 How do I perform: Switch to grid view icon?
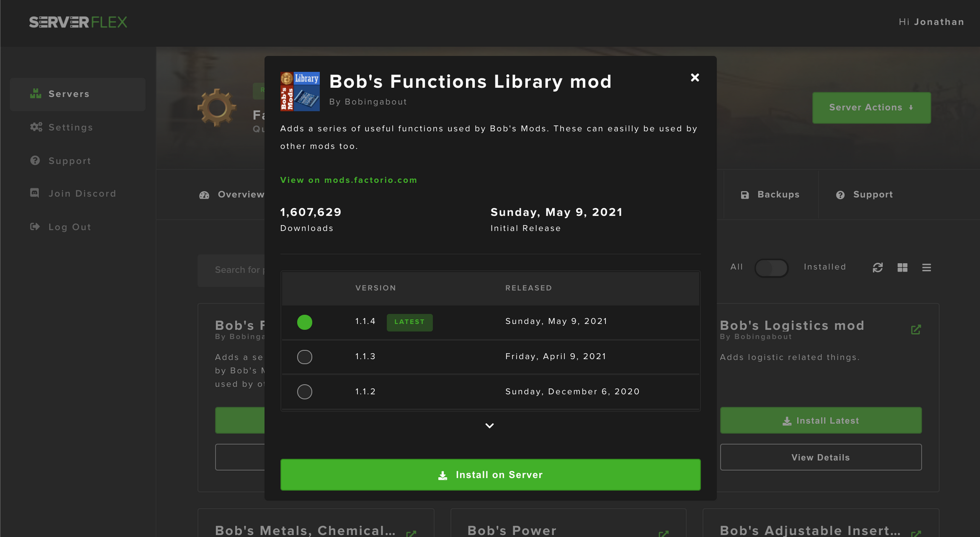[x=903, y=268]
